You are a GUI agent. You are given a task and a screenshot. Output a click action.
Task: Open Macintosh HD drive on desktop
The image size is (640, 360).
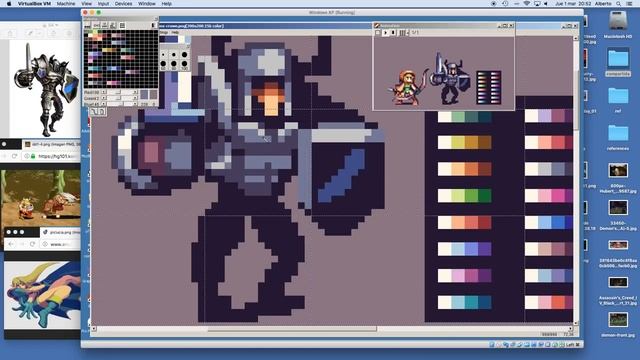pos(618,20)
